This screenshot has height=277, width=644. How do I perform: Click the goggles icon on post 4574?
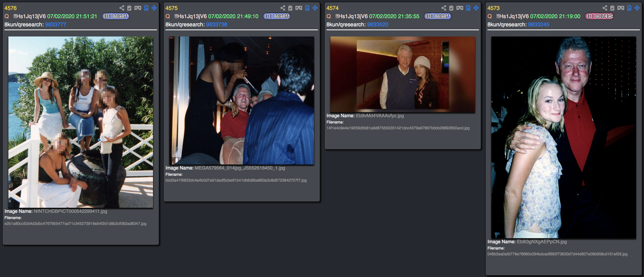(460, 8)
